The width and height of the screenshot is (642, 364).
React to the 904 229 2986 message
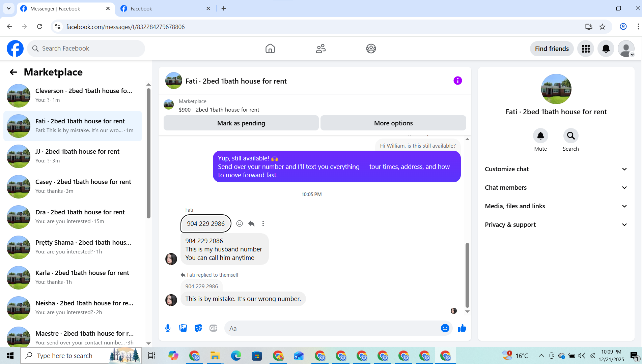click(240, 223)
